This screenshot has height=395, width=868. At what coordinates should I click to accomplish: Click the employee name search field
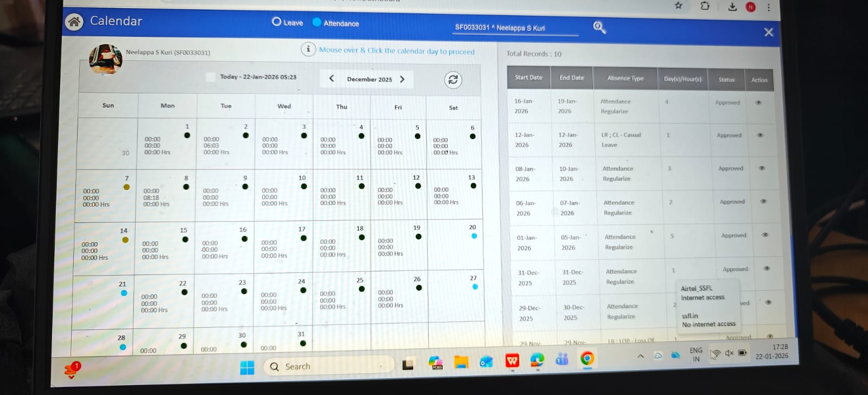point(514,28)
